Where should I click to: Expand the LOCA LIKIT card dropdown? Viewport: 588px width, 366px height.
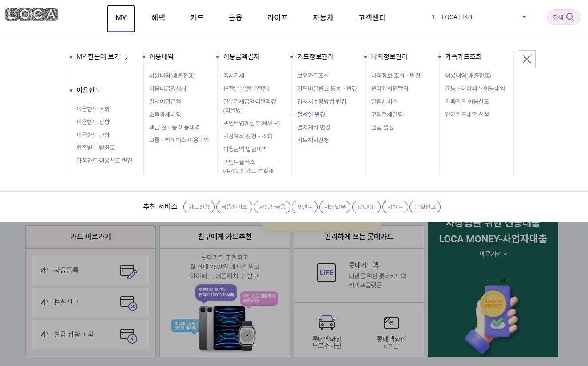(x=524, y=17)
